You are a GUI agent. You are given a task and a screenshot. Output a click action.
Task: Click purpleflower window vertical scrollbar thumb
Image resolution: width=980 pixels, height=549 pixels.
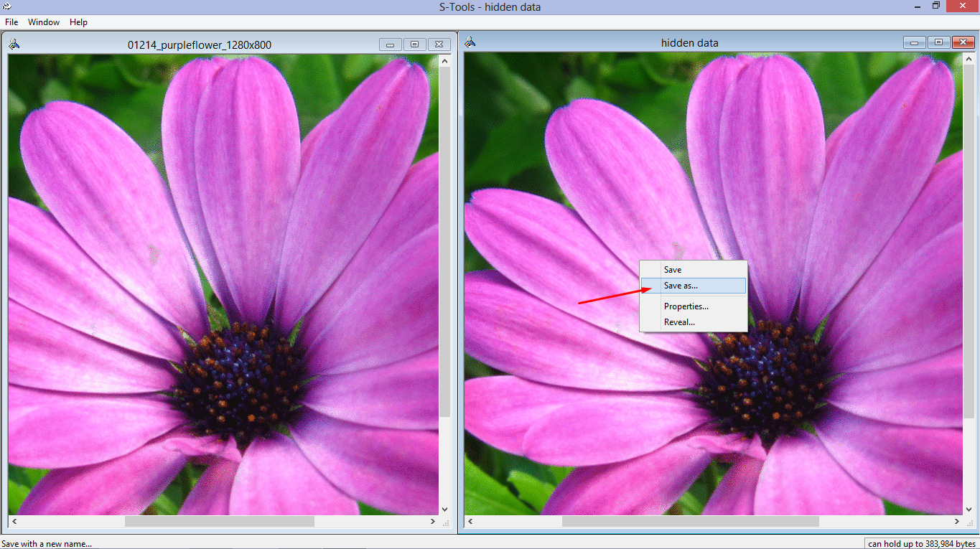click(445, 242)
